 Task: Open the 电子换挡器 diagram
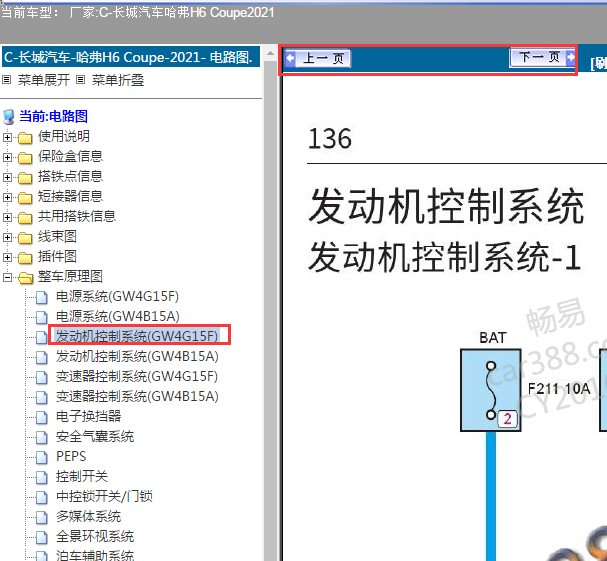[88, 416]
